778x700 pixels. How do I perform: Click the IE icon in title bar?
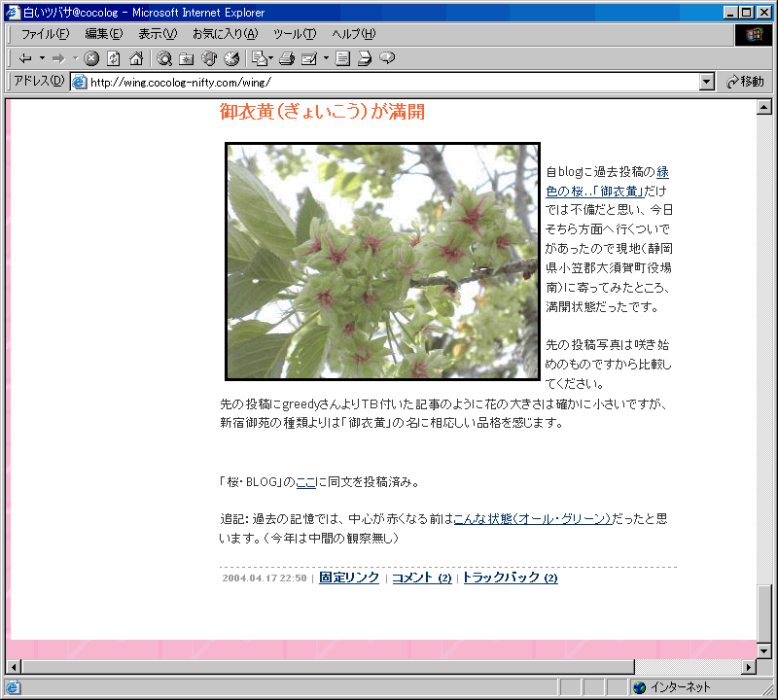(13, 13)
